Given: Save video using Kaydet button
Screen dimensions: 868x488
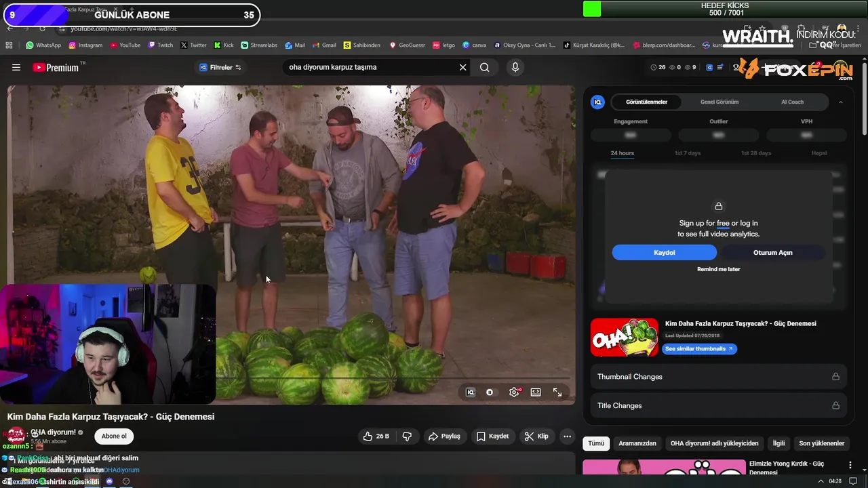Looking at the screenshot, I should (x=492, y=436).
